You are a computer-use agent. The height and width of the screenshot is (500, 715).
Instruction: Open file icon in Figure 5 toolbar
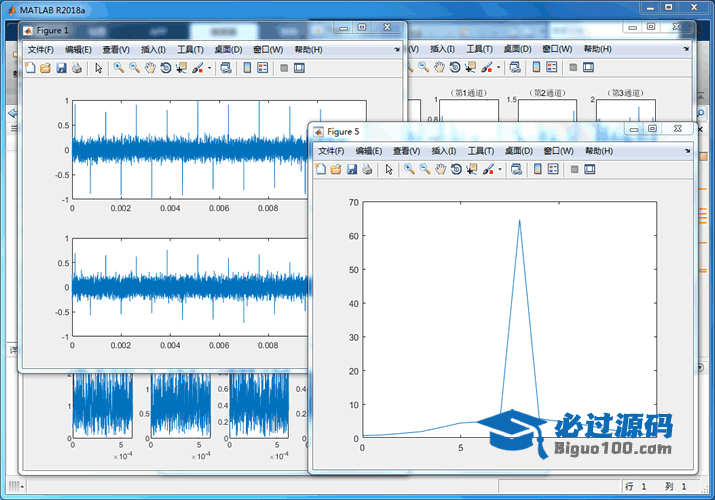coord(336,170)
